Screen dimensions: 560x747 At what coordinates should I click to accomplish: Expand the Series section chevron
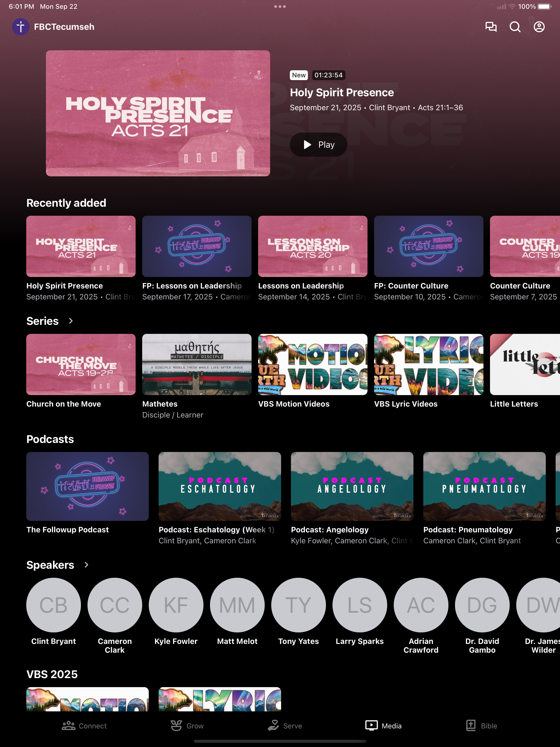pyautogui.click(x=71, y=321)
